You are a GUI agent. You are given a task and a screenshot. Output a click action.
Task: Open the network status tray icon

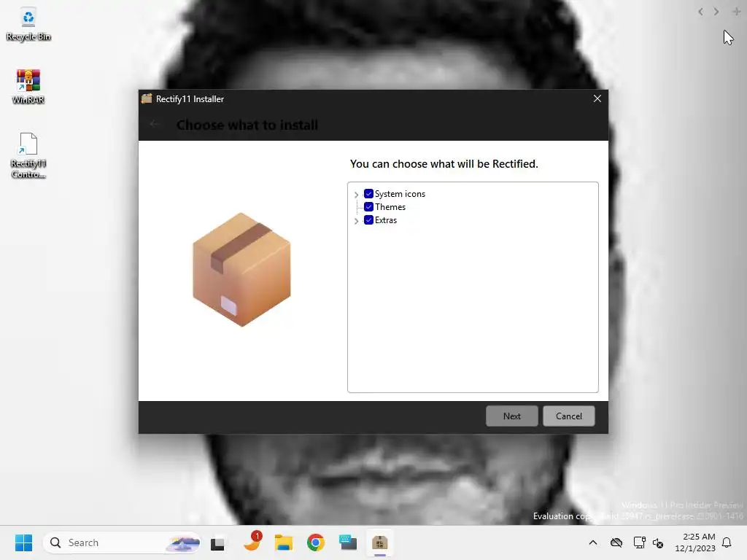tap(639, 542)
